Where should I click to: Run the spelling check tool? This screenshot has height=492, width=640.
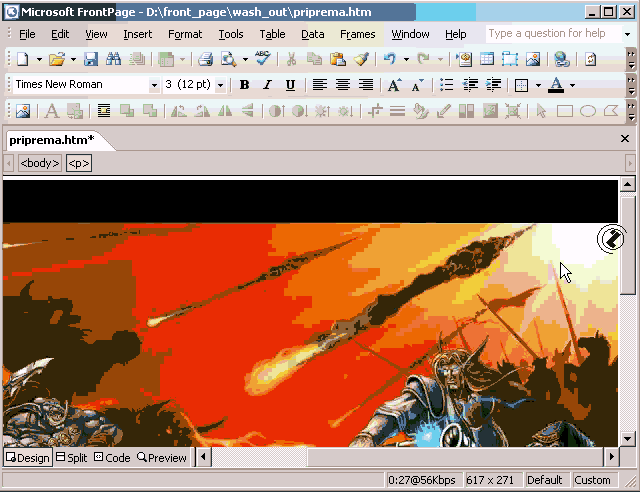coord(263,60)
